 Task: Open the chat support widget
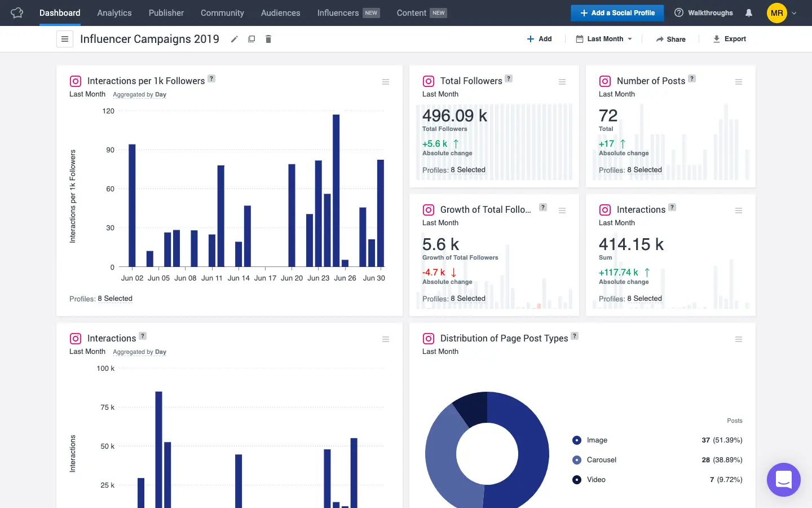click(x=783, y=480)
